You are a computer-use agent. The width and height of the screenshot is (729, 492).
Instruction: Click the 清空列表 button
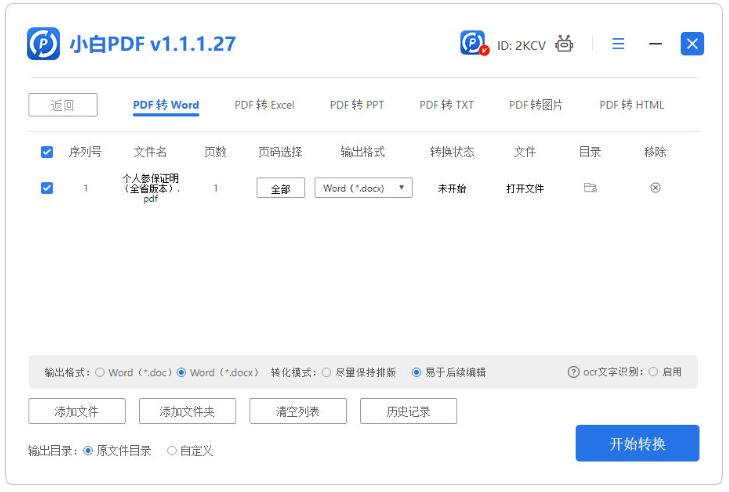pyautogui.click(x=298, y=411)
